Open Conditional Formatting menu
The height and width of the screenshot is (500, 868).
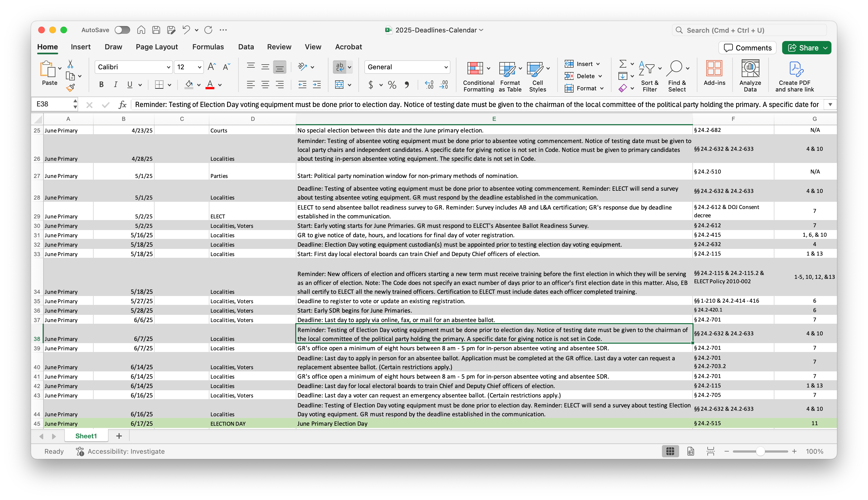pyautogui.click(x=478, y=77)
